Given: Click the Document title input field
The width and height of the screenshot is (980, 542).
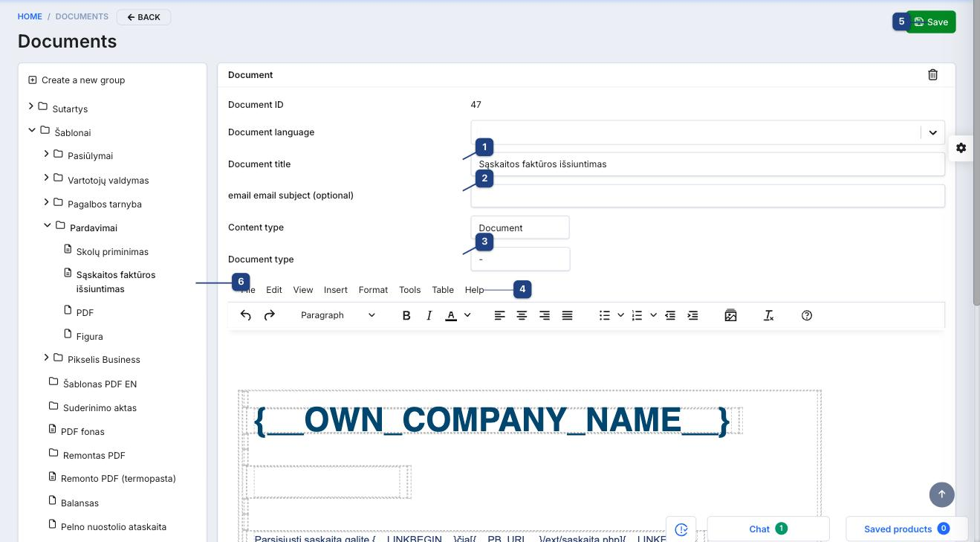Looking at the screenshot, I should coord(708,164).
